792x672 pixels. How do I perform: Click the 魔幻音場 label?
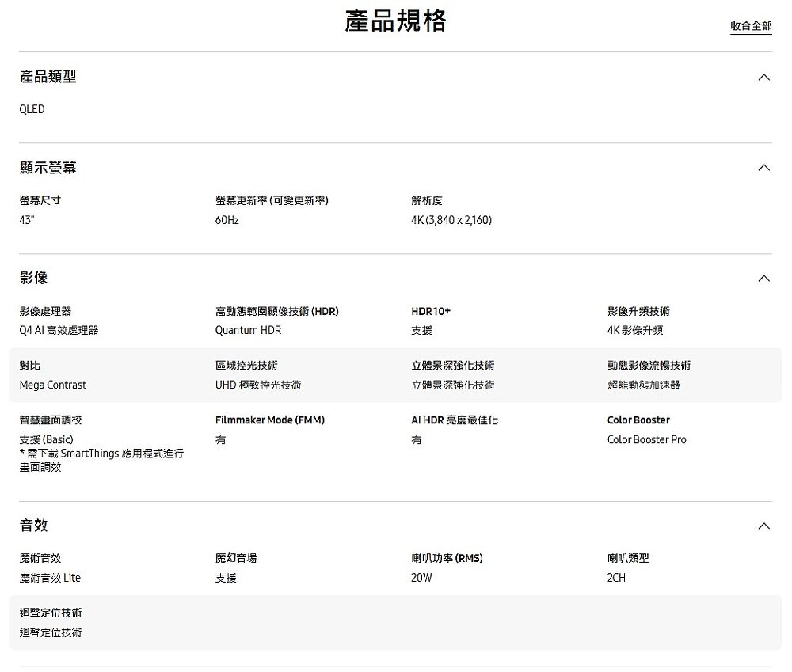pos(236,558)
